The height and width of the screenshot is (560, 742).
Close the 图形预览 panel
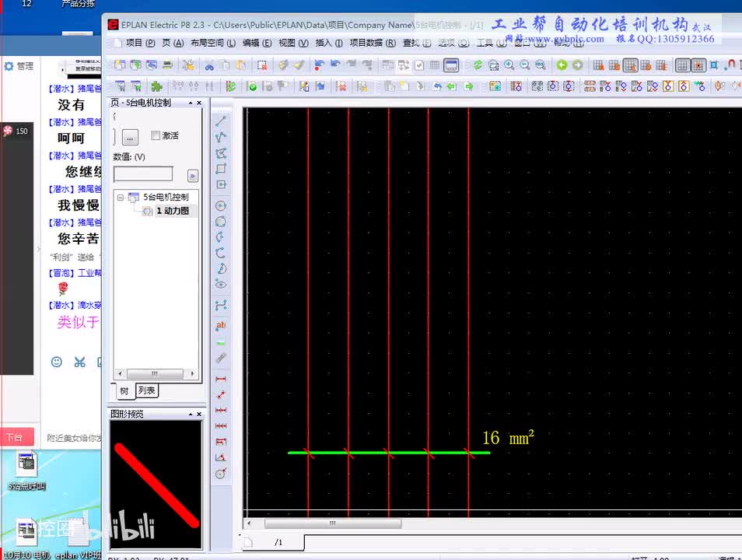[199, 415]
